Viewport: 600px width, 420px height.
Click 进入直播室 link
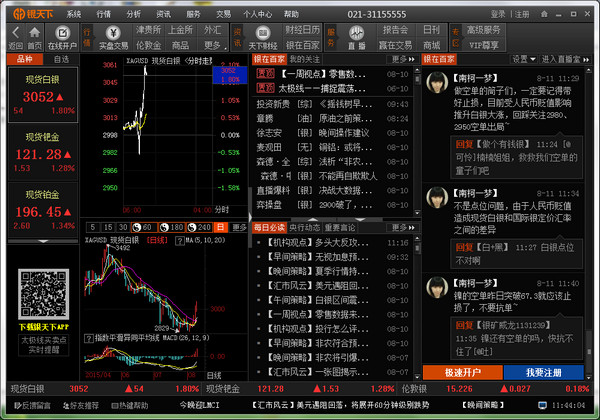click(x=565, y=59)
